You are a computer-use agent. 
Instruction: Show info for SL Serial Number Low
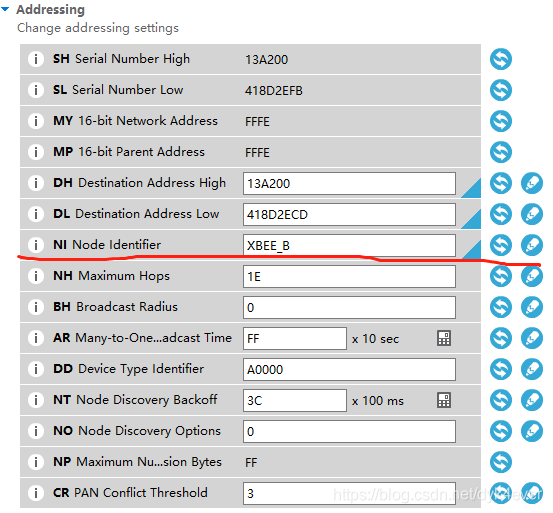[36, 90]
